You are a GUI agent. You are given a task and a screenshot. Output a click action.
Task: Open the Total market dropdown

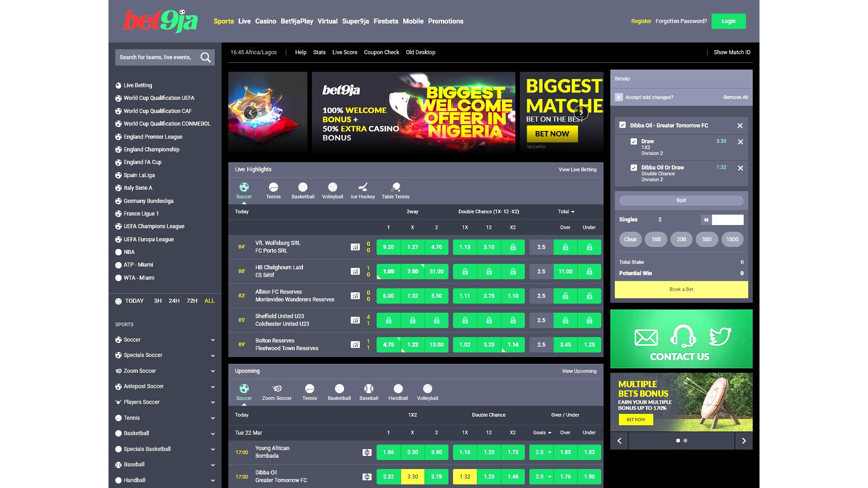(566, 211)
